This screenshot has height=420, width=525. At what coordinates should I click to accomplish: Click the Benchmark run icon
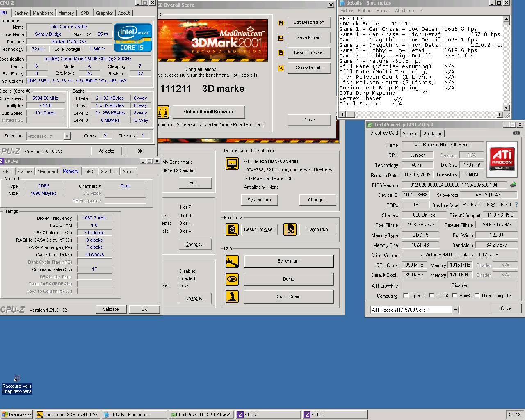[232, 261]
